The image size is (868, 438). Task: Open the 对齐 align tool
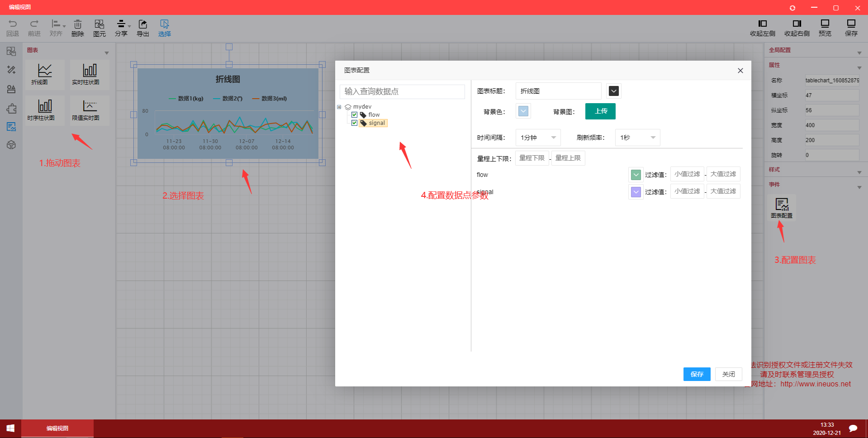pyautogui.click(x=56, y=28)
